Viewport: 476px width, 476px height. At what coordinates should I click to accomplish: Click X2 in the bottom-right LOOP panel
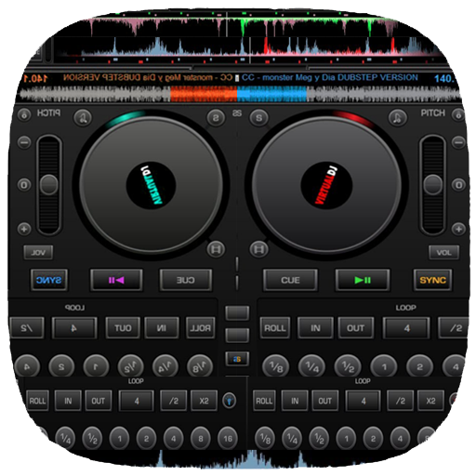pos(430,401)
